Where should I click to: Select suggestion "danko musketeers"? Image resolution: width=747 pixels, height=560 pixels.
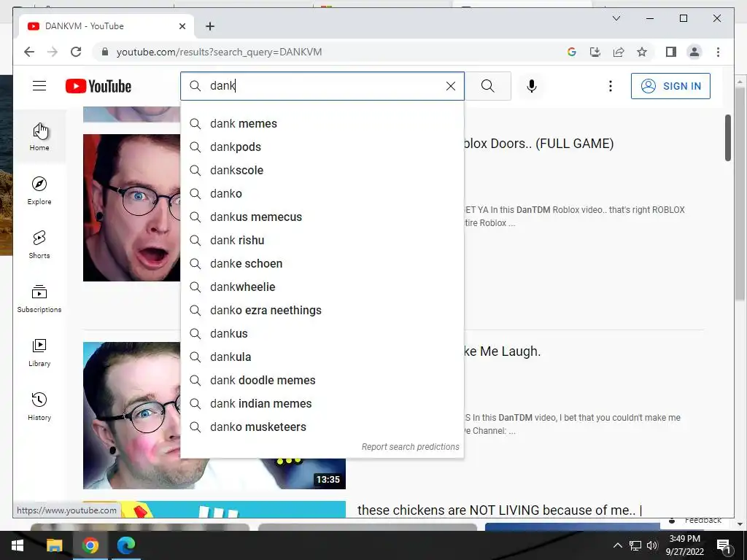click(x=322, y=427)
